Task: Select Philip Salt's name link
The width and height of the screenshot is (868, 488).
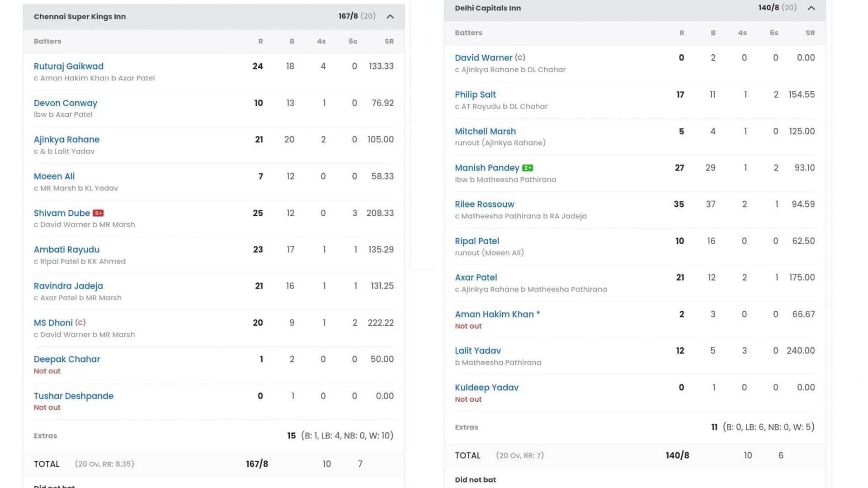Action: (x=475, y=95)
